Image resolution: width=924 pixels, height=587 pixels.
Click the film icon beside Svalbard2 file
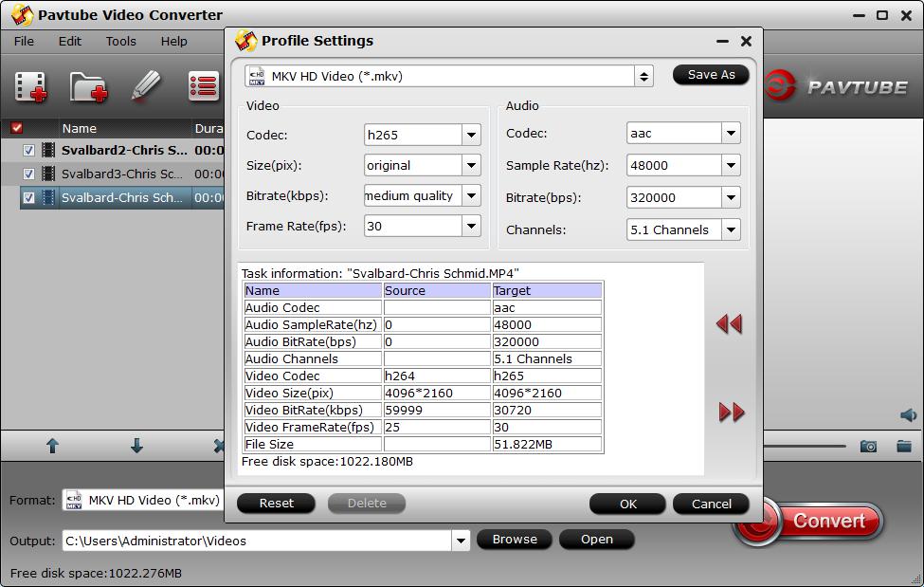pyautogui.click(x=48, y=150)
